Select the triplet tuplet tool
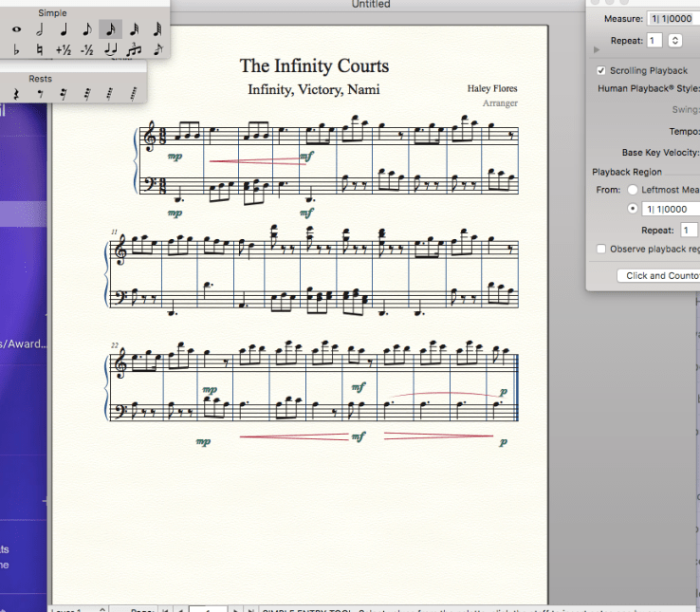This screenshot has height=612, width=700. [x=134, y=49]
